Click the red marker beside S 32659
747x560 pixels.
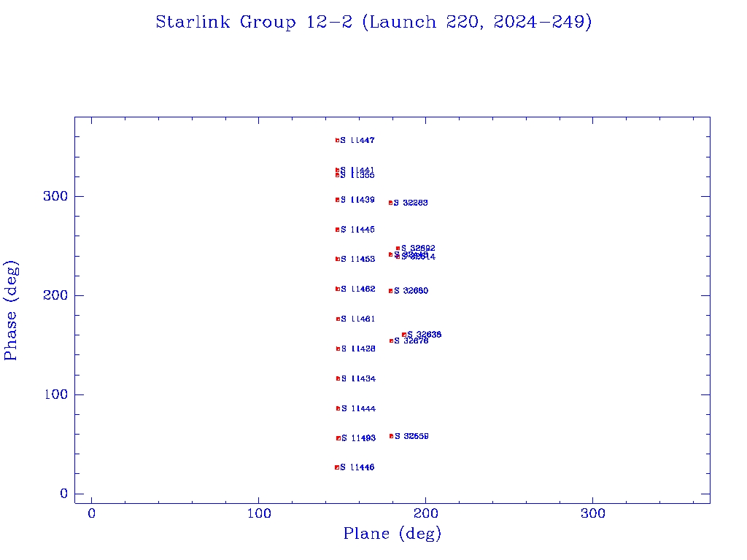392,436
